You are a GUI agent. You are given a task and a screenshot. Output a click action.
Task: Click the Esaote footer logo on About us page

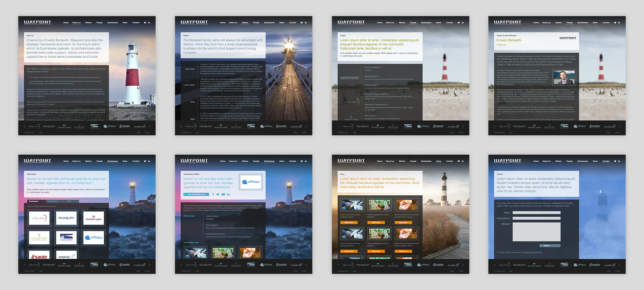[125, 126]
